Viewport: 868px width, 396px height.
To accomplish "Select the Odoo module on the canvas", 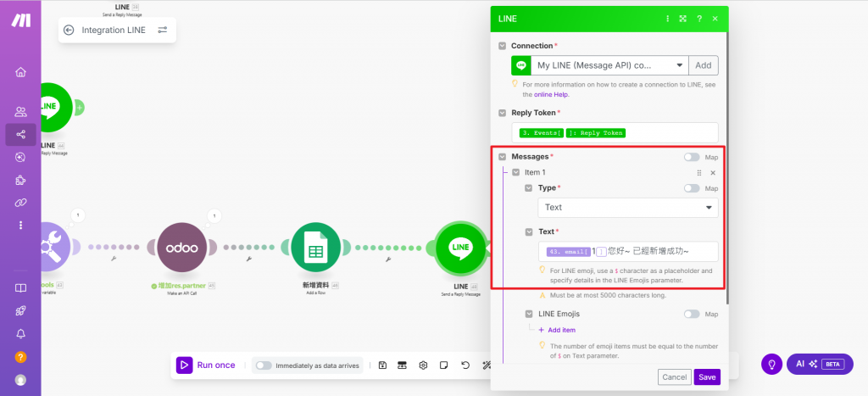I will click(x=181, y=248).
